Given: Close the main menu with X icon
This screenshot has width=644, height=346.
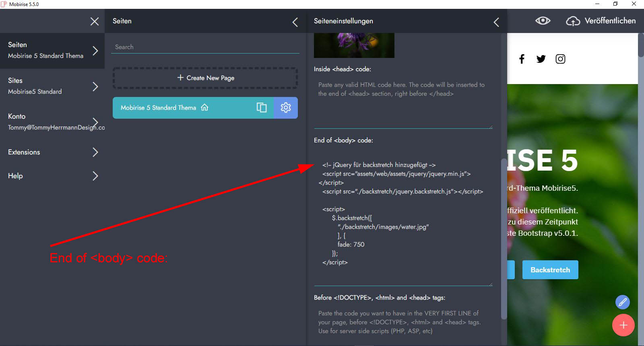Looking at the screenshot, I should (95, 21).
